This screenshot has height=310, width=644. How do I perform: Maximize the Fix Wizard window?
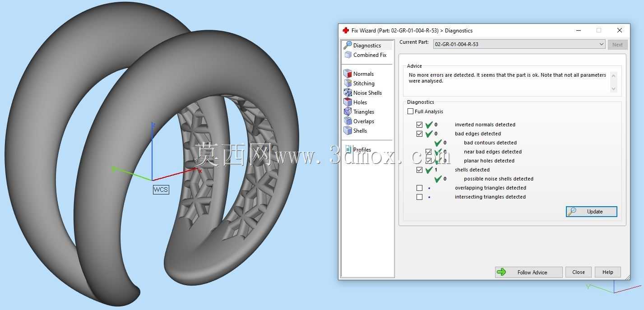(x=599, y=30)
